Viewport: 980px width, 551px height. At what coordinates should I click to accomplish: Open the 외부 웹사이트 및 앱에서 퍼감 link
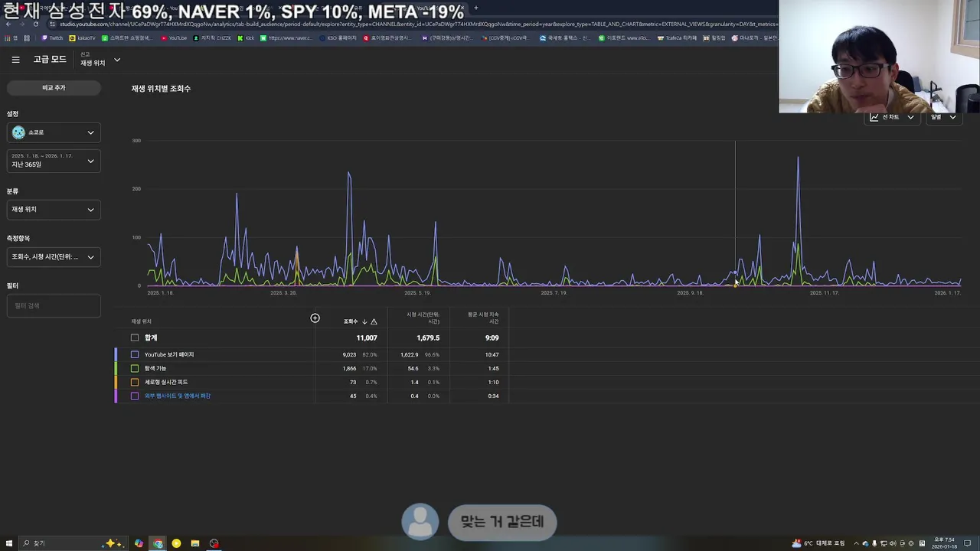point(178,396)
